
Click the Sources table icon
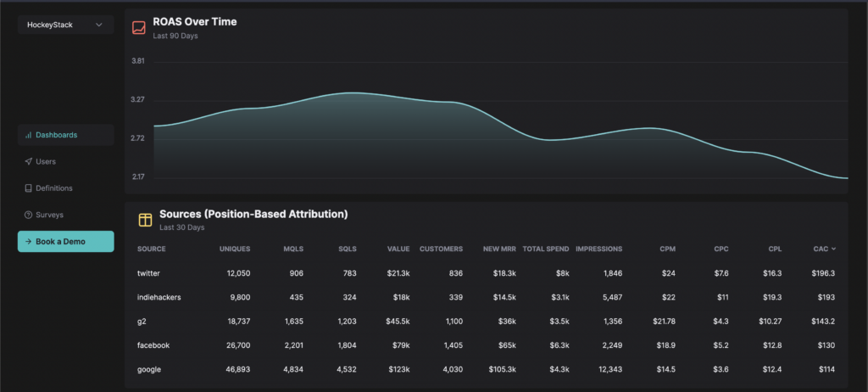pos(145,220)
